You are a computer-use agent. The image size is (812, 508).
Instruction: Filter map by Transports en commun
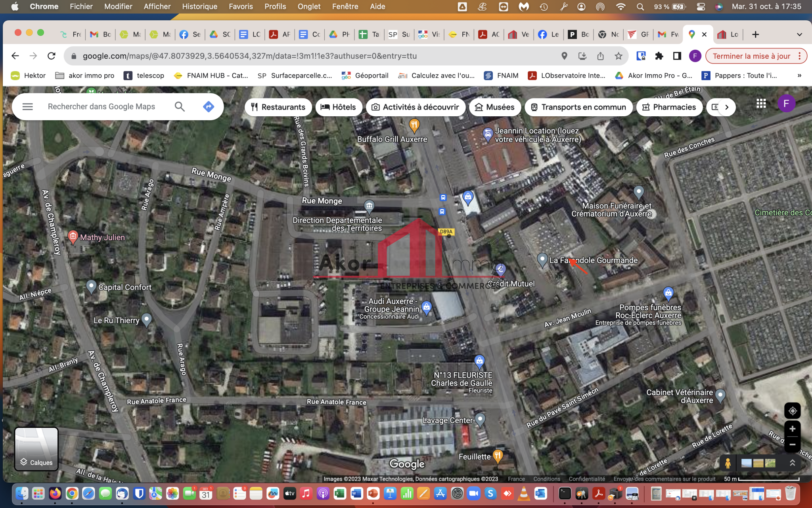pyautogui.click(x=578, y=107)
